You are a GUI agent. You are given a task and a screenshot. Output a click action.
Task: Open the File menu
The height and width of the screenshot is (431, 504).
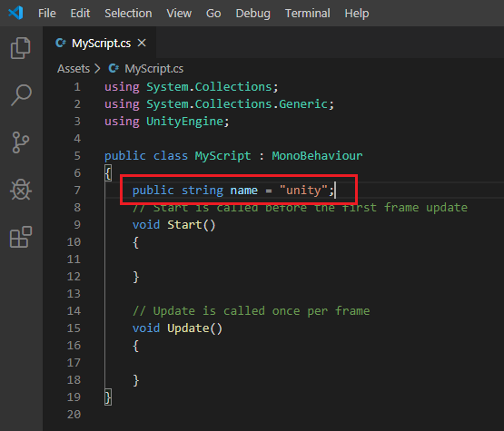pyautogui.click(x=47, y=14)
